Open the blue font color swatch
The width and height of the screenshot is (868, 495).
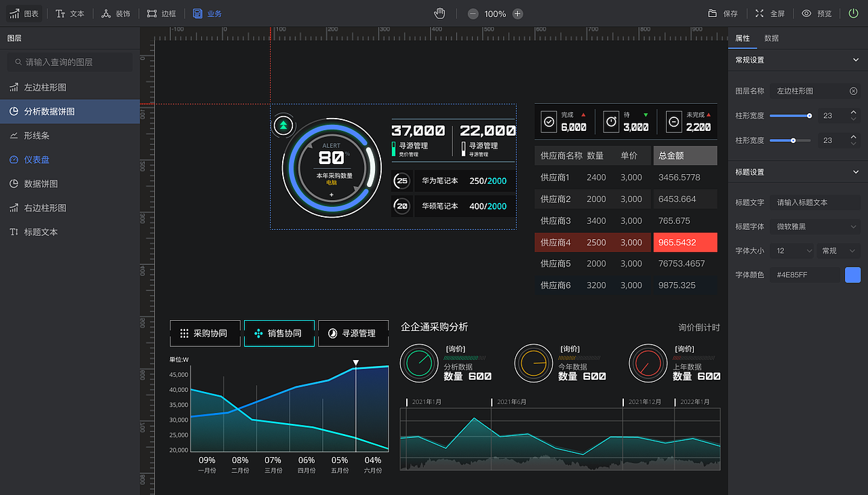click(852, 275)
